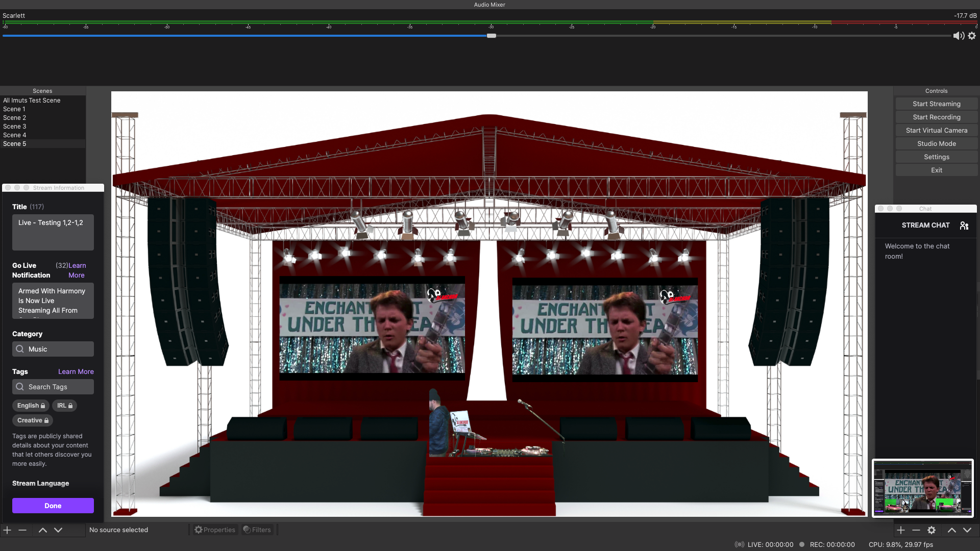The width and height of the screenshot is (980, 551).
Task: Click the plus icon left of the source gear
Action: [x=901, y=530]
